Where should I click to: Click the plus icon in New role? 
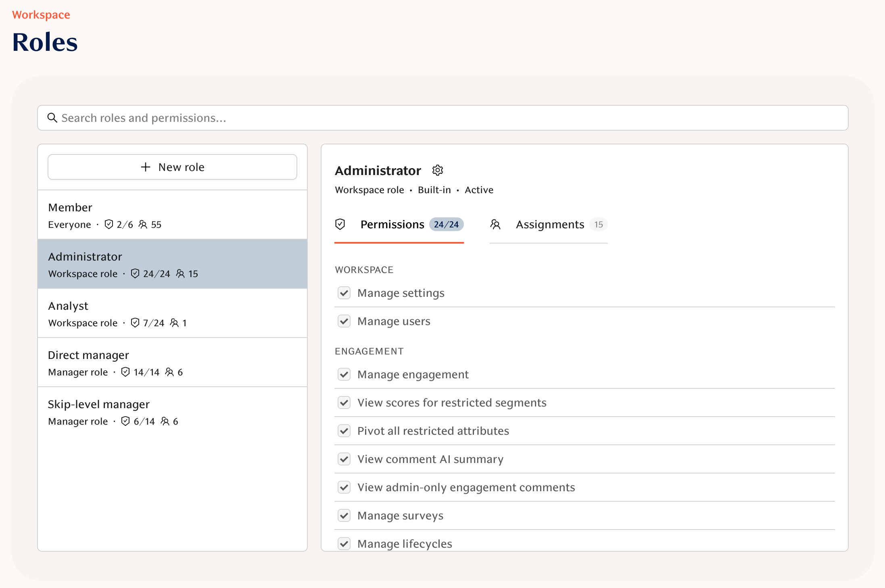click(146, 167)
